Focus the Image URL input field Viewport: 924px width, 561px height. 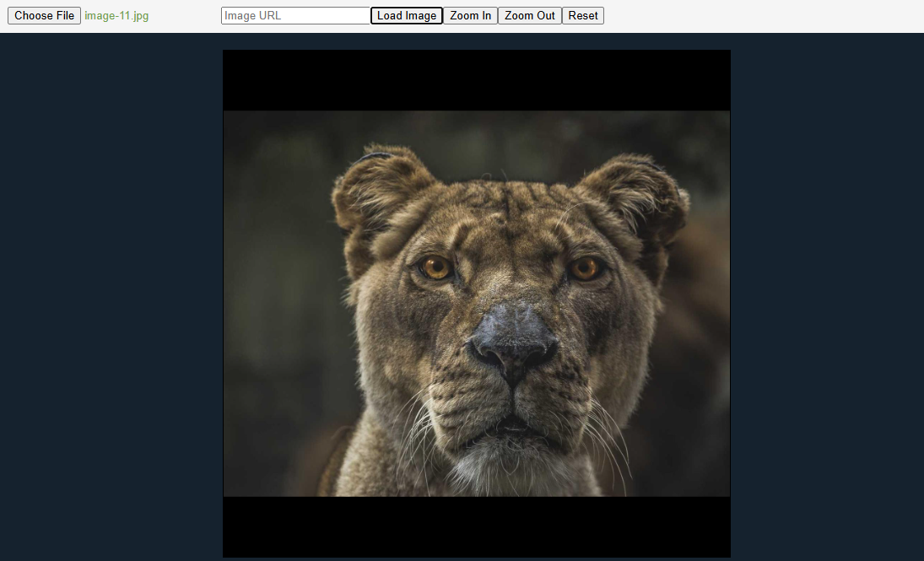(x=295, y=16)
